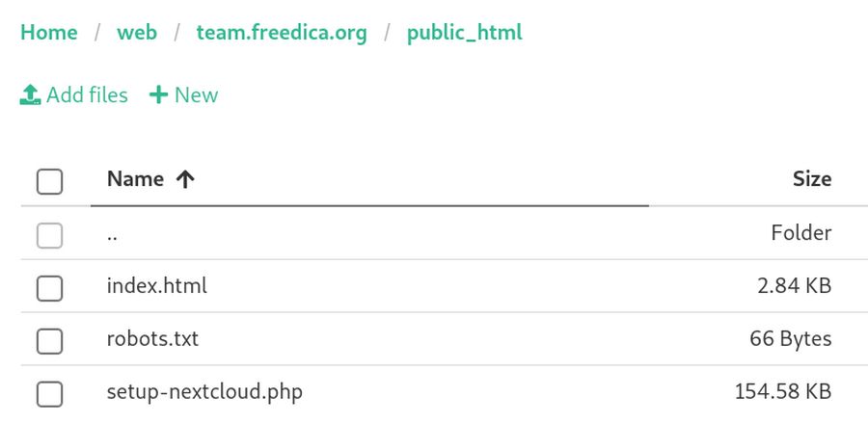This screenshot has height=423, width=868.
Task: Click the sort arrow next to Name
Action: pyautogui.click(x=186, y=179)
